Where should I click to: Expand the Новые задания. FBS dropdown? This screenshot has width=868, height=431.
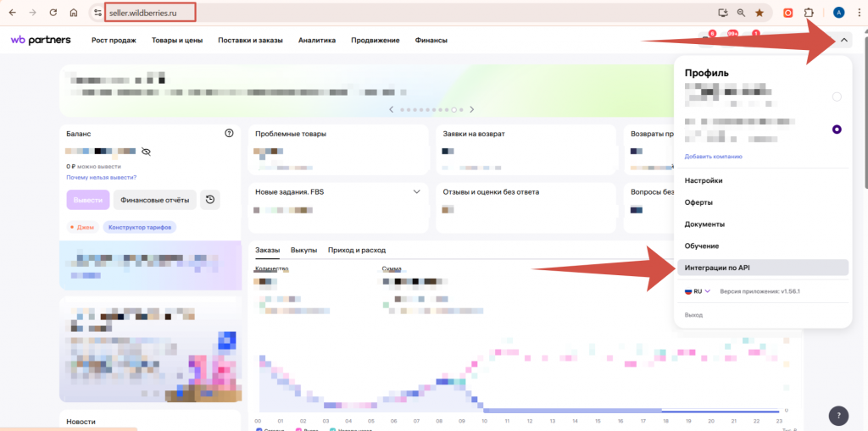coord(416,192)
